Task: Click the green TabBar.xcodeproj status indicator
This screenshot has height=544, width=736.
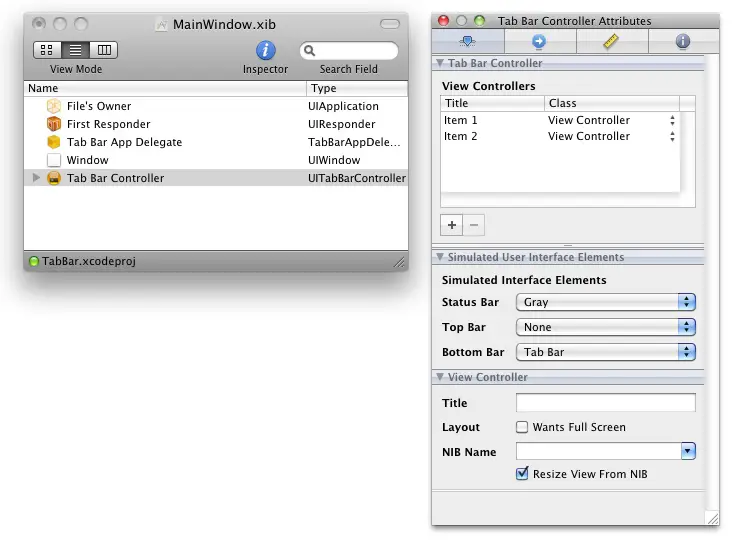Action: pyautogui.click(x=33, y=261)
